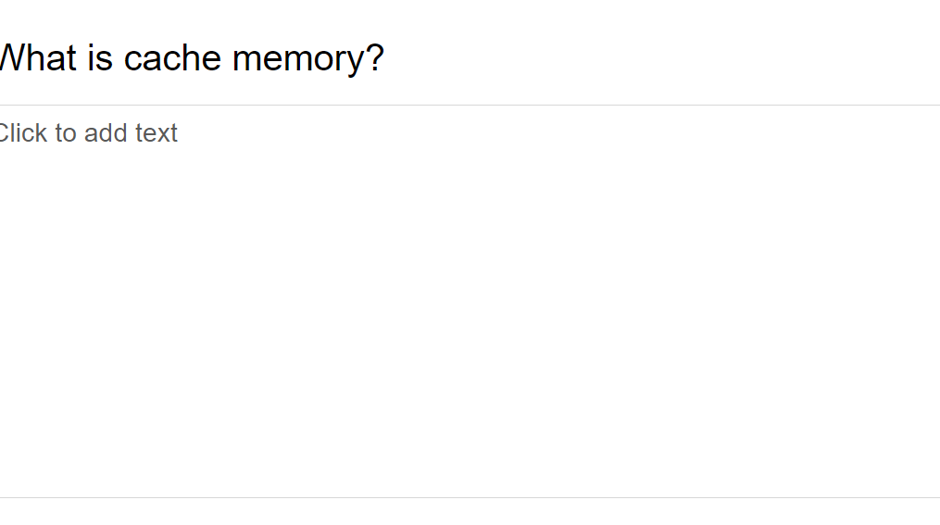Click the empty area below the bottom line
Image resolution: width=940 pixels, height=525 pixels.
click(470, 512)
